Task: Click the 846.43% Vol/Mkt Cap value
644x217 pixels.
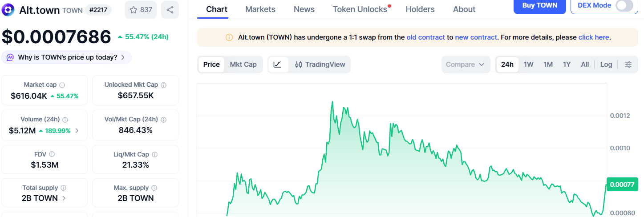Action: pyautogui.click(x=136, y=130)
